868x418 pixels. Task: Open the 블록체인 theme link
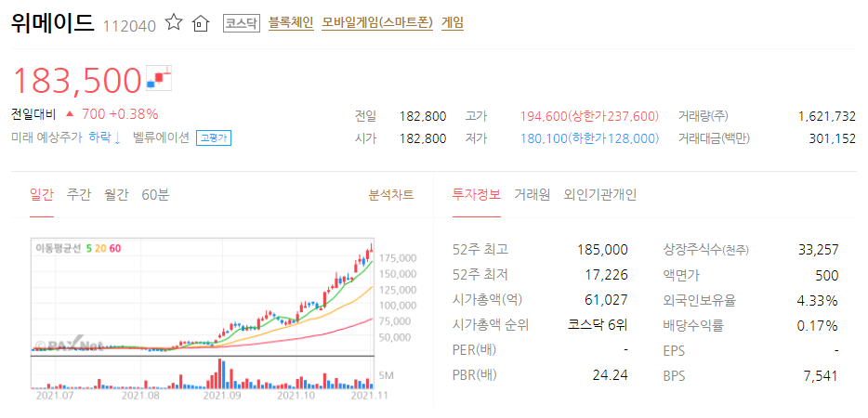point(291,23)
